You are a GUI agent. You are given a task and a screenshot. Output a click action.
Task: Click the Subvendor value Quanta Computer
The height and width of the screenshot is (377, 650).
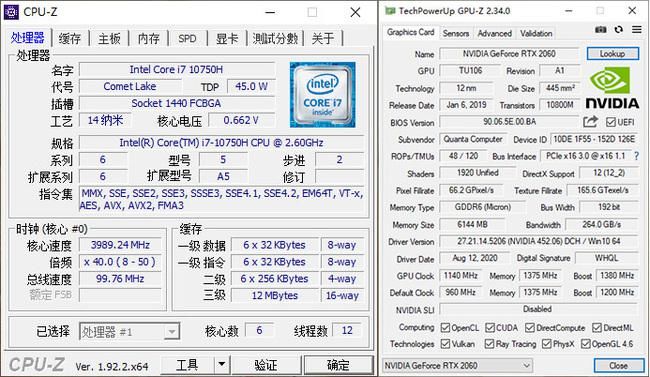pyautogui.click(x=473, y=139)
